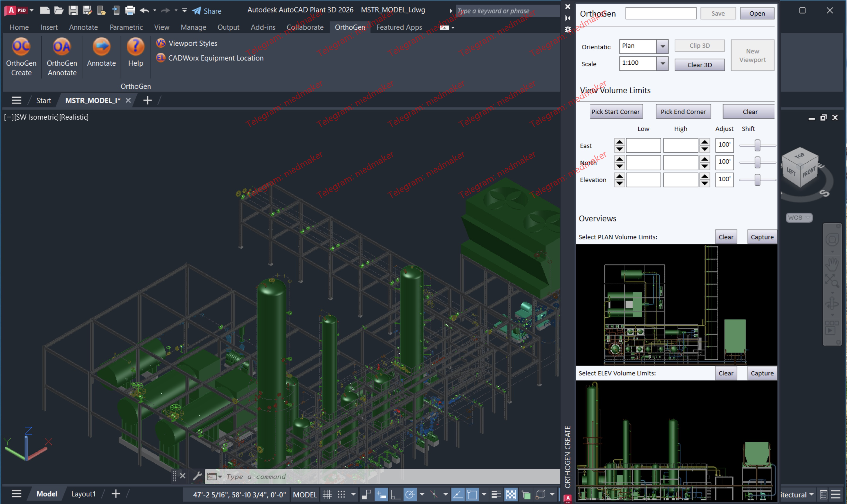Screen dimensions: 847x504
Task: Click the Plot printer icon in quick access toolbar
Action: [x=130, y=11]
